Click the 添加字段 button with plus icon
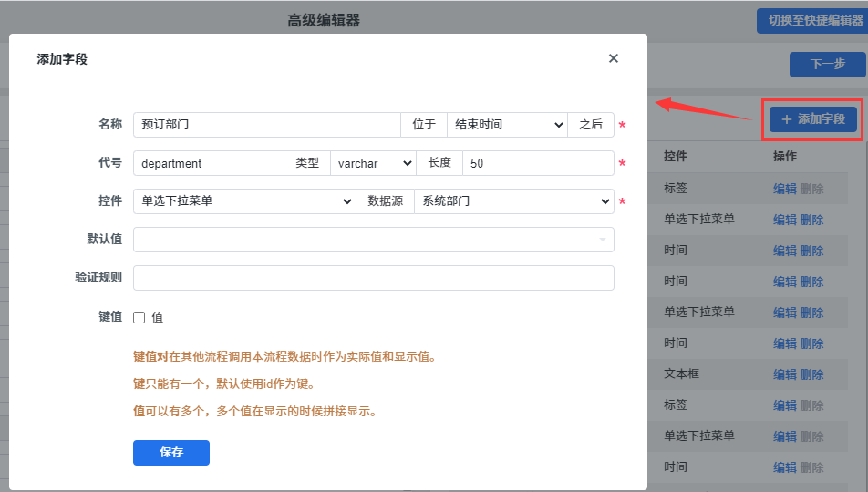 812,119
